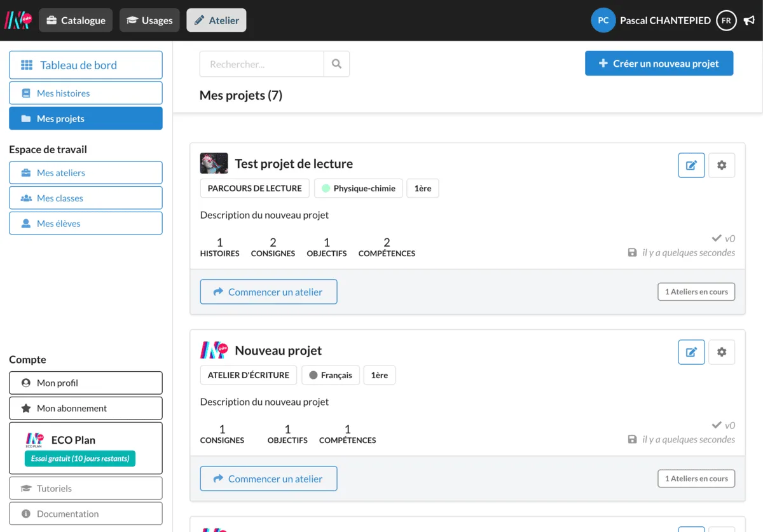Select Mes projets in sidebar
This screenshot has width=763, height=532.
point(86,118)
